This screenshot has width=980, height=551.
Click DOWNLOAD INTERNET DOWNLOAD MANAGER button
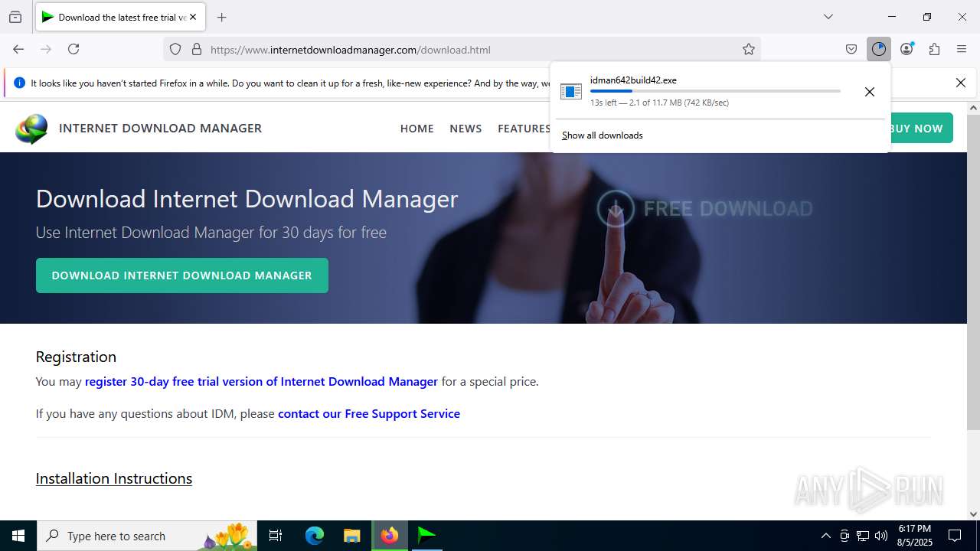tap(182, 275)
